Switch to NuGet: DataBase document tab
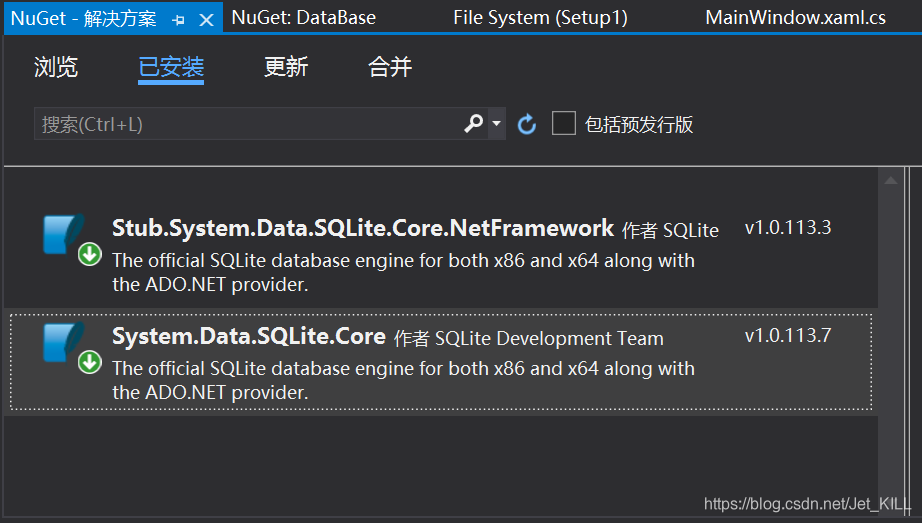This screenshot has width=922, height=523. tap(304, 17)
